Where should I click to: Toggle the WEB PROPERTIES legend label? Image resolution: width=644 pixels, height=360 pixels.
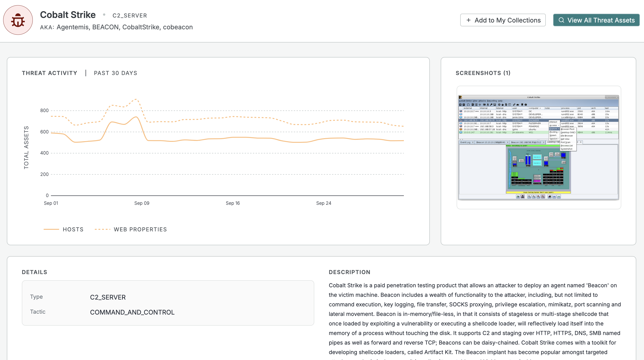pyautogui.click(x=140, y=229)
